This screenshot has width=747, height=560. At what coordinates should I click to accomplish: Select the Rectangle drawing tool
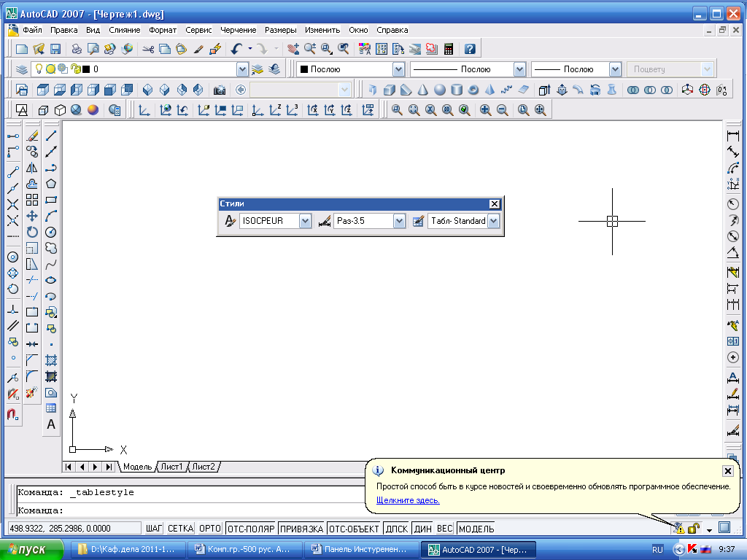point(51,200)
